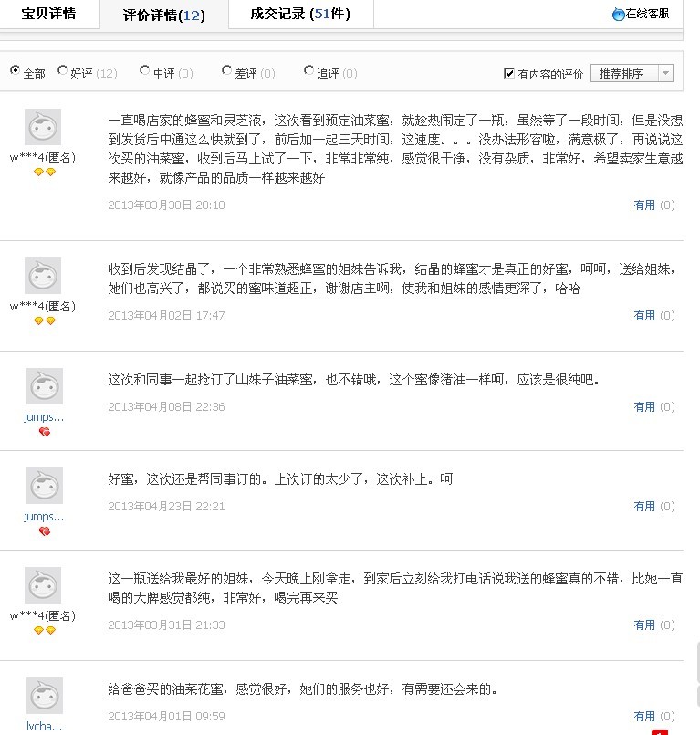Open the 推荐排序 sort dropdown

pyautogui.click(x=632, y=73)
